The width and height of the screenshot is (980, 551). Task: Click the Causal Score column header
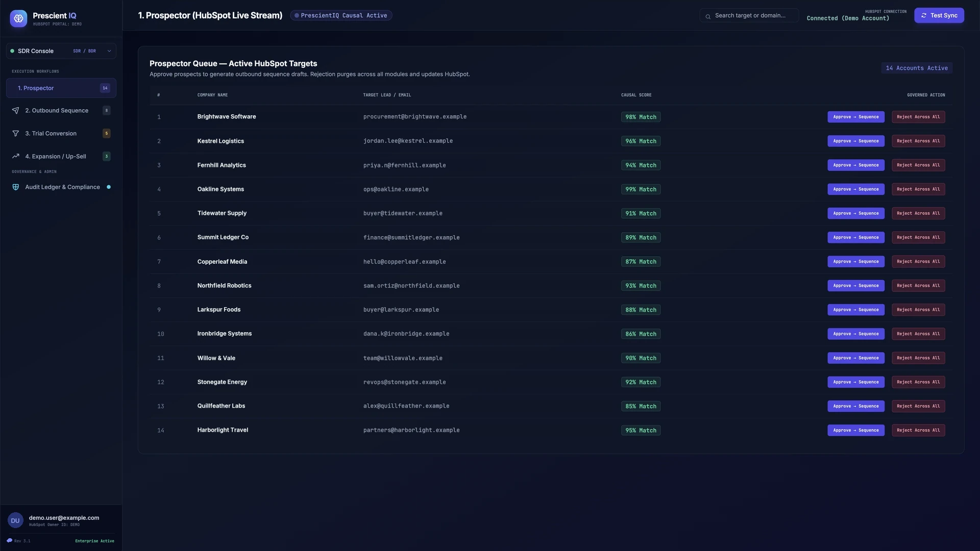(x=636, y=95)
